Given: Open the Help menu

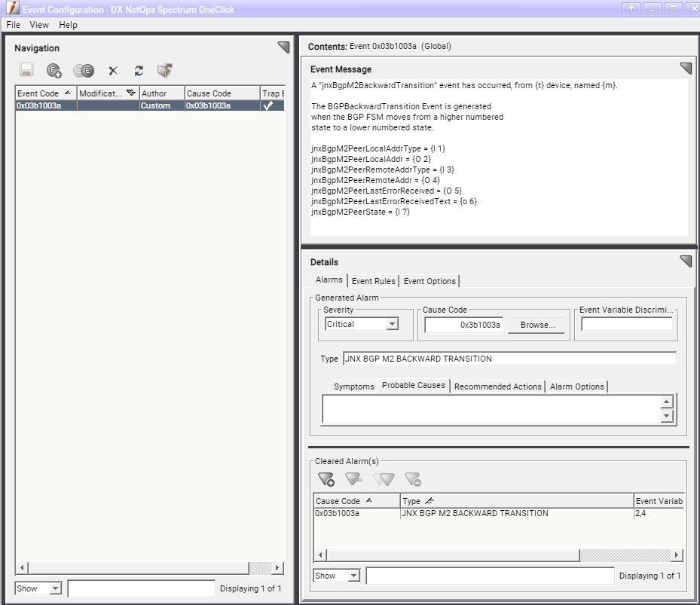Looking at the screenshot, I should pyautogui.click(x=69, y=25).
